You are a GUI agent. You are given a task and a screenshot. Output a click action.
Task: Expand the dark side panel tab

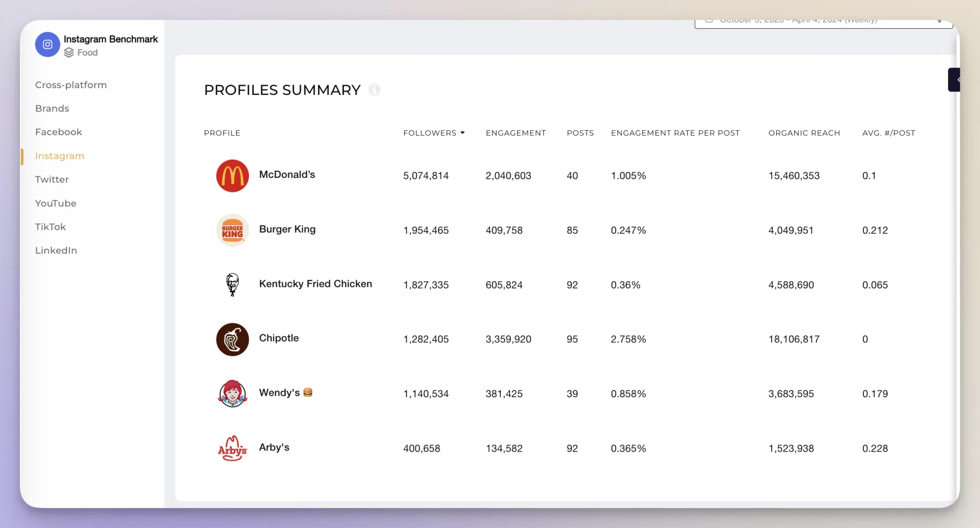(x=954, y=79)
